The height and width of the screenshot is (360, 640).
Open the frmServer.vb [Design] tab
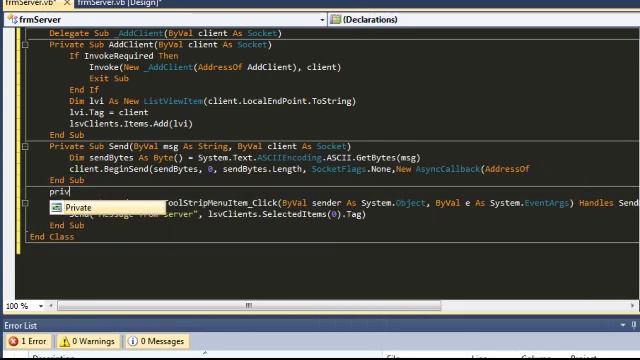click(x=119, y=3)
